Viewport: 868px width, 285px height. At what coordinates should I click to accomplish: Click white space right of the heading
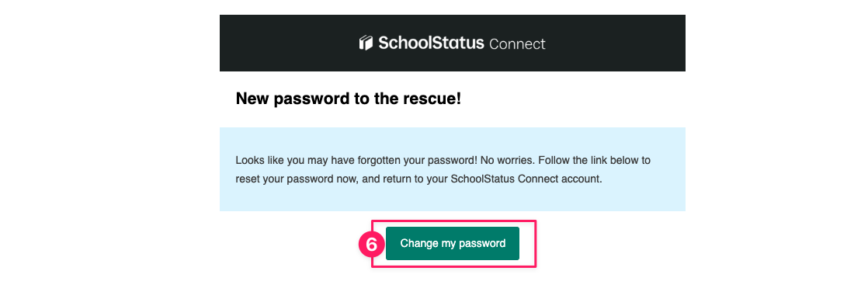pyautogui.click(x=570, y=99)
